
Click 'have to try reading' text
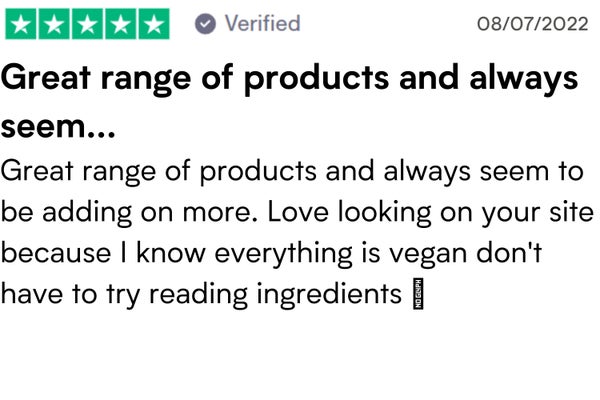pos(124,295)
